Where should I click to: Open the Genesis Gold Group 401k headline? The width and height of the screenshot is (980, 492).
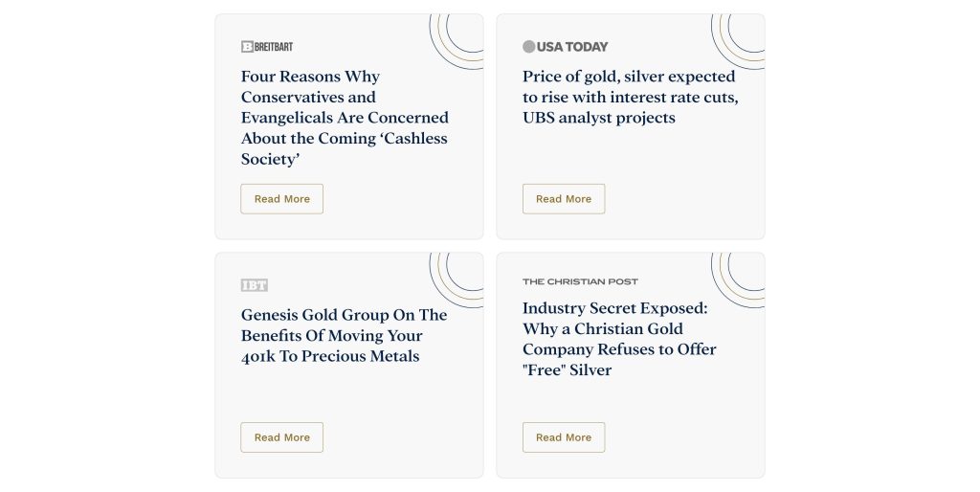pos(344,335)
